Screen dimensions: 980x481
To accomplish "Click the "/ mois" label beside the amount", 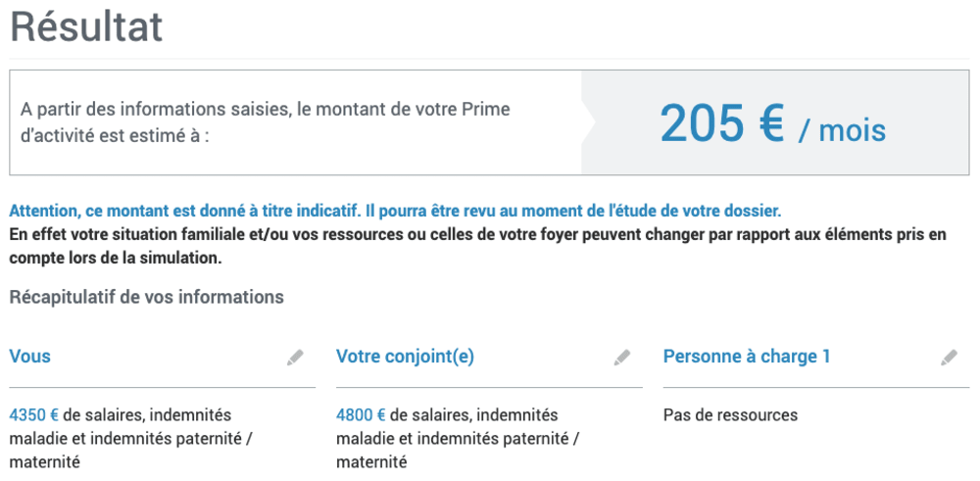I will click(842, 130).
